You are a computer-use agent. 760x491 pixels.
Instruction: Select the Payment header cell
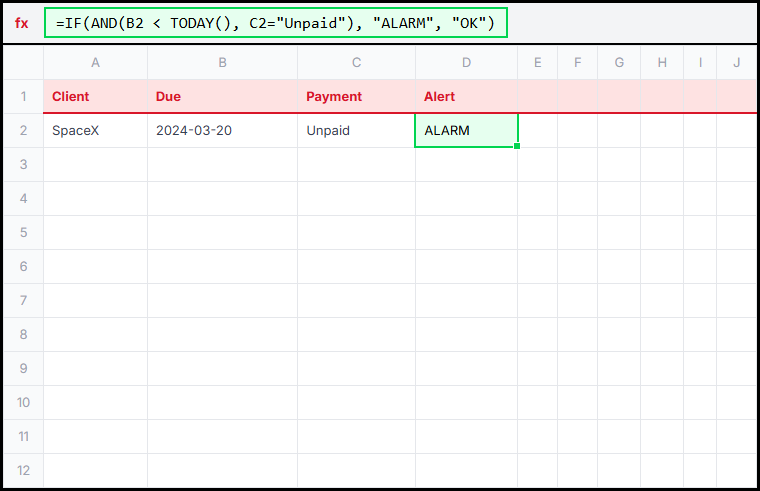click(356, 97)
